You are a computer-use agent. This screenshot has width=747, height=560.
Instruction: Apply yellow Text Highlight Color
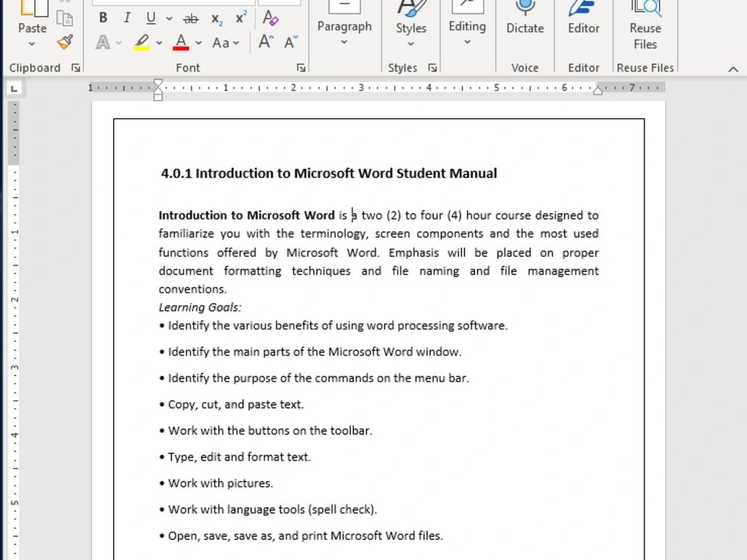(141, 43)
